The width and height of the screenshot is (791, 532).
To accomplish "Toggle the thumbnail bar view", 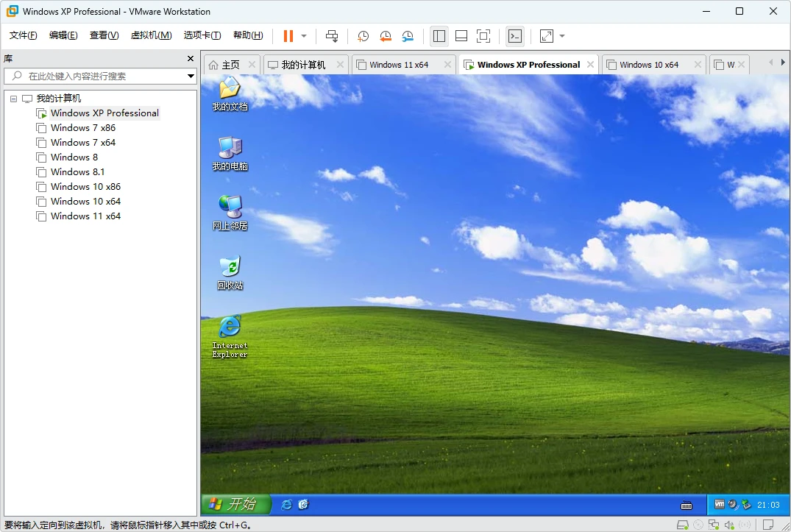I will 461,35.
